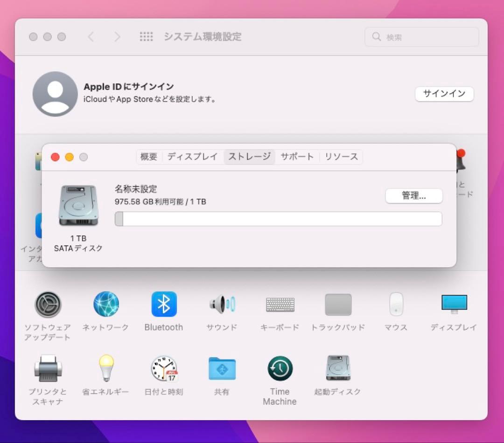The width and height of the screenshot is (504, 443).
Task: Switch to the 概要 (Overview) tab
Action: (148, 157)
